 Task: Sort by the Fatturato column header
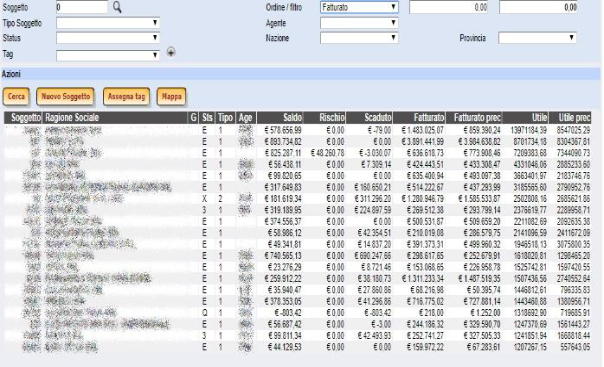(x=419, y=118)
